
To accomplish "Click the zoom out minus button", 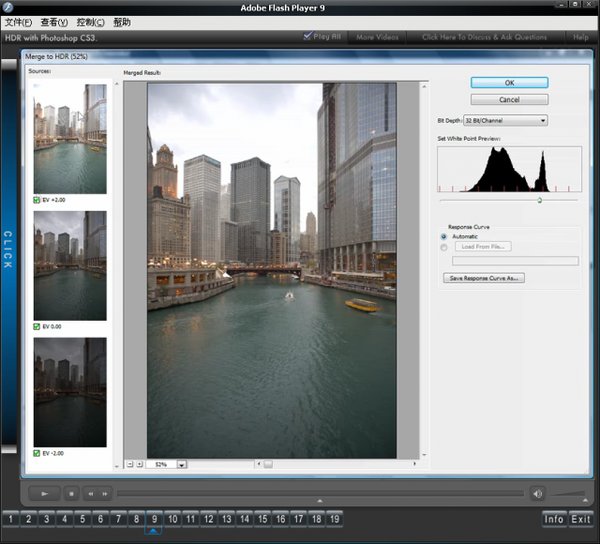I will [x=129, y=464].
